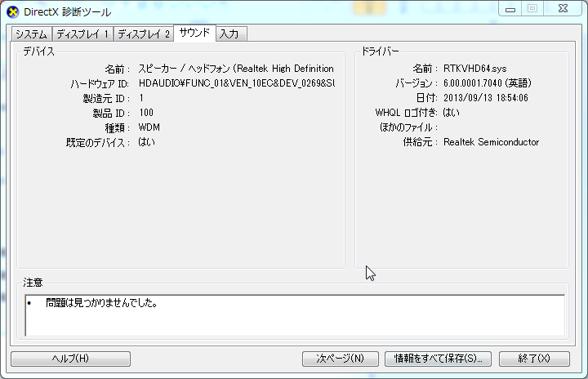Click the notes box reading 問題は見つかりませんでした
The image size is (588, 379).
[x=295, y=315]
